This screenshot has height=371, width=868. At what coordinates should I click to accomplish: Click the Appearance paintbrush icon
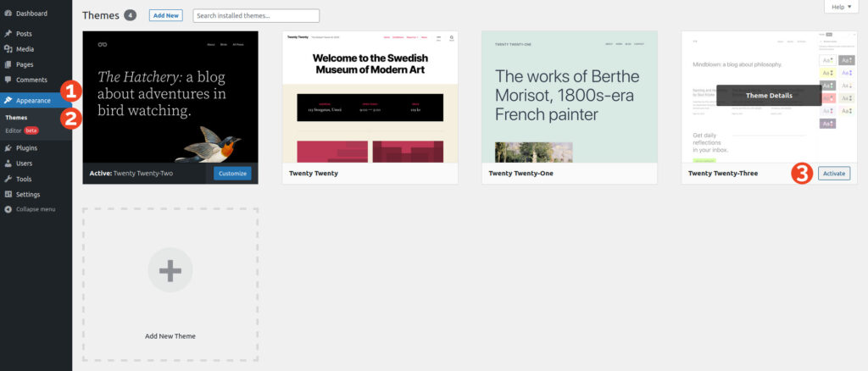tap(8, 101)
